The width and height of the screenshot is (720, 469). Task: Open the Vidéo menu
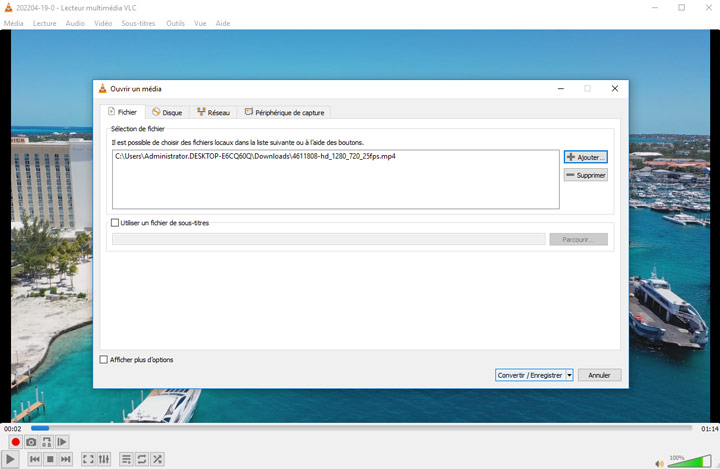[x=103, y=23]
